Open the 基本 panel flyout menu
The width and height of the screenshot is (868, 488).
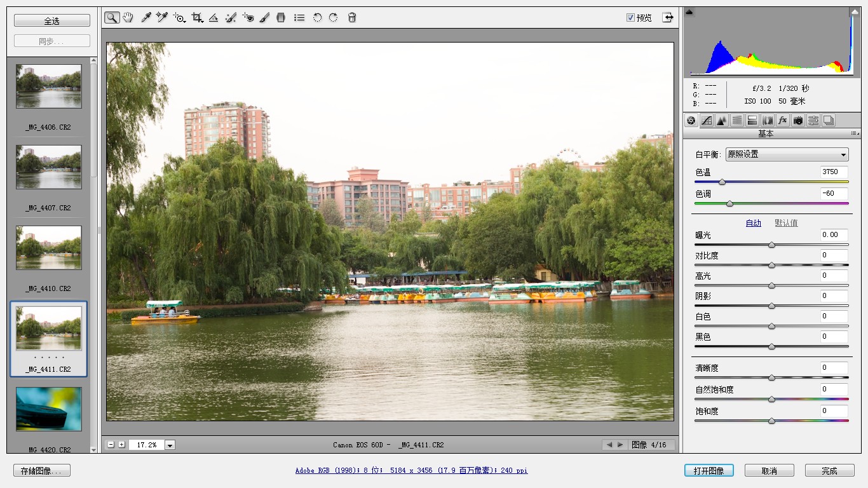[x=855, y=133]
